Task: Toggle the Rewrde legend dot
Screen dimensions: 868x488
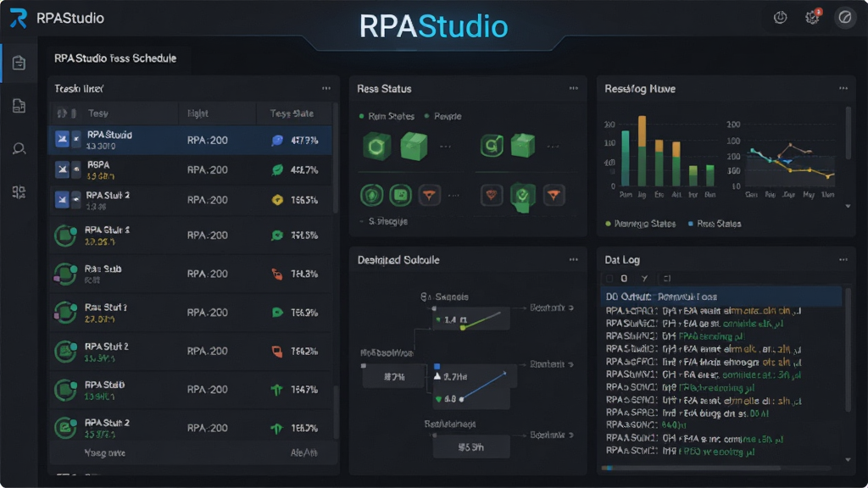Action: pyautogui.click(x=427, y=116)
